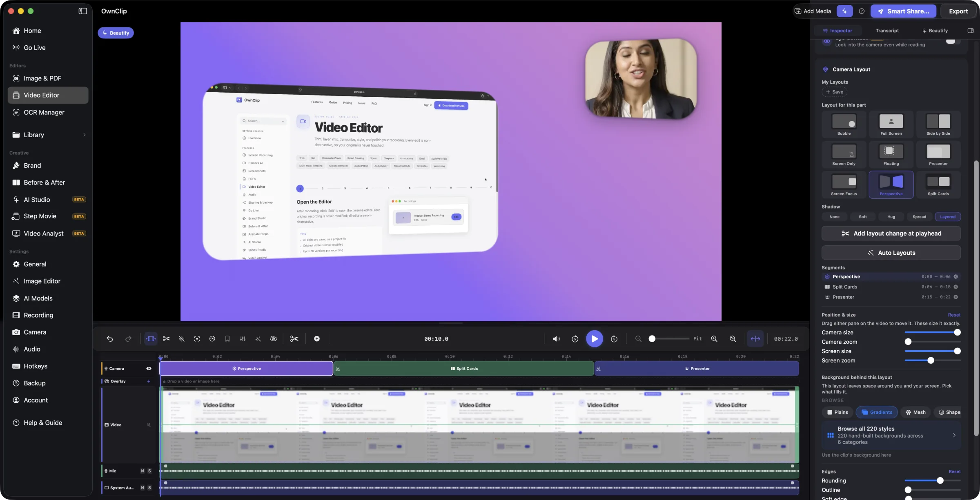Open Video Analyst in the sidebar
Viewport: 980px width, 500px height.
click(x=48, y=233)
